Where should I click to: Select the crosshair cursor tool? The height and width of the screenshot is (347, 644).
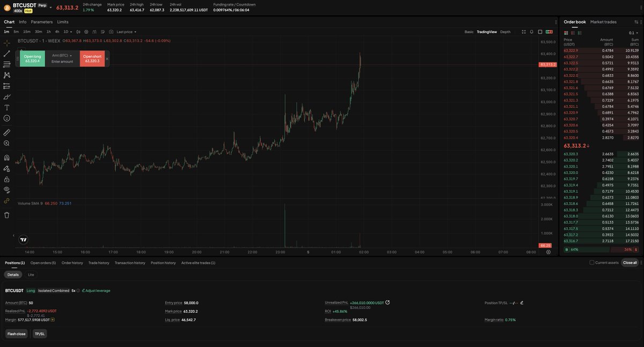(x=6, y=43)
